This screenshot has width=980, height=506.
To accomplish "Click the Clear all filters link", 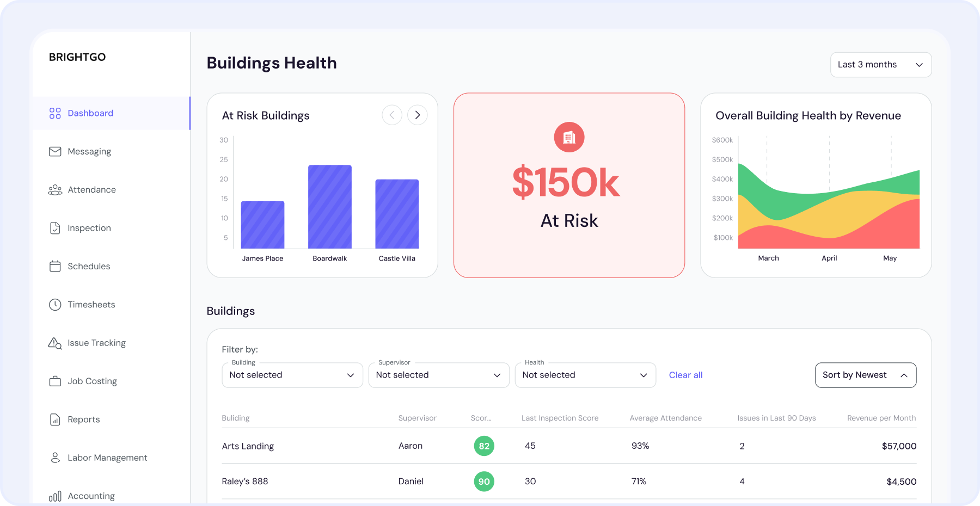I will (685, 375).
